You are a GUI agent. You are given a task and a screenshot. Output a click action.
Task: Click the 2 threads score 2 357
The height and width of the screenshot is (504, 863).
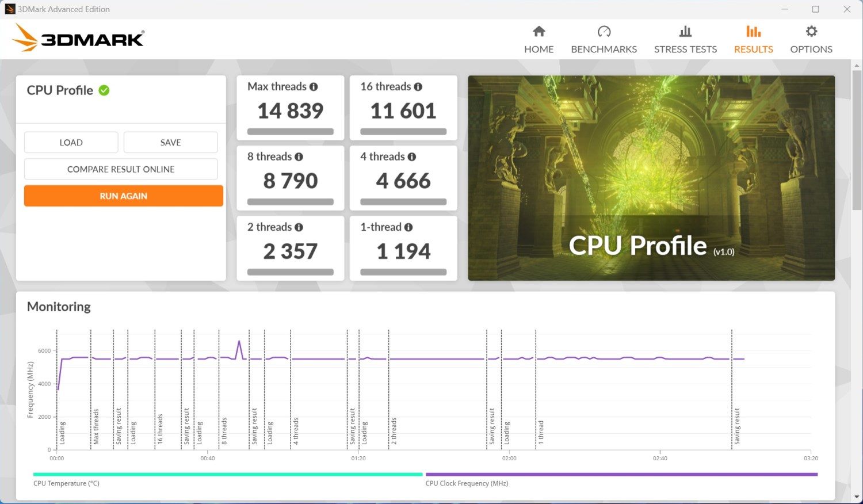tap(291, 251)
